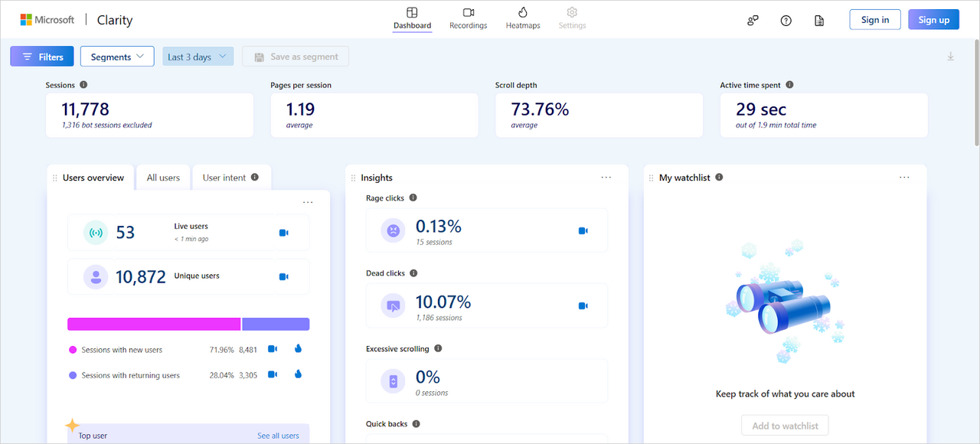Image resolution: width=980 pixels, height=444 pixels.
Task: Show info tooltip for Sessions metric
Action: point(83,85)
